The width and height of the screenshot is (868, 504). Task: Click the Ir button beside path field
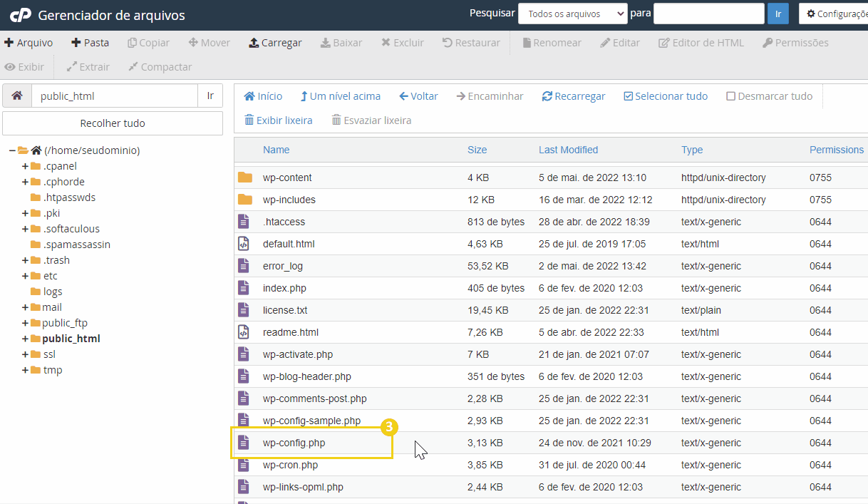tap(210, 96)
